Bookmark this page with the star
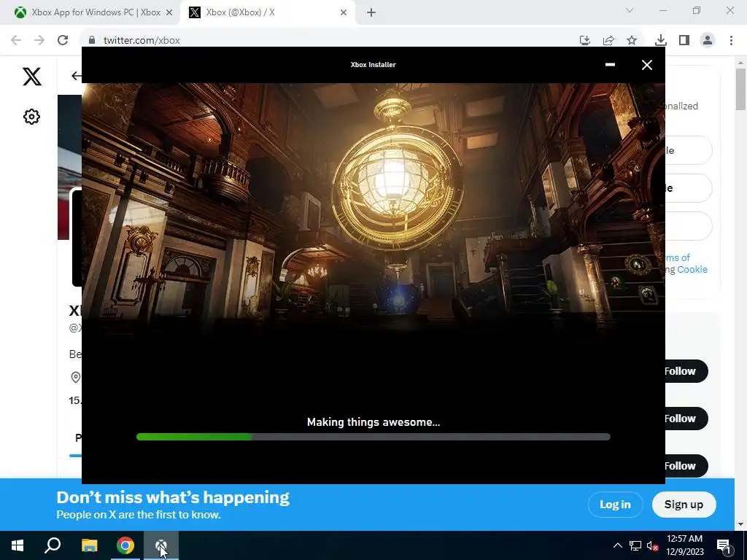The width and height of the screenshot is (747, 560). click(x=632, y=40)
